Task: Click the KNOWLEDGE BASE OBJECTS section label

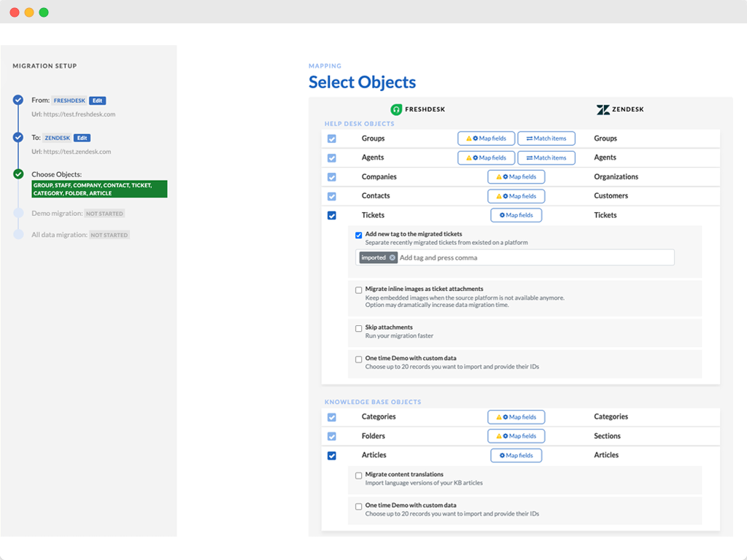Action: point(373,402)
